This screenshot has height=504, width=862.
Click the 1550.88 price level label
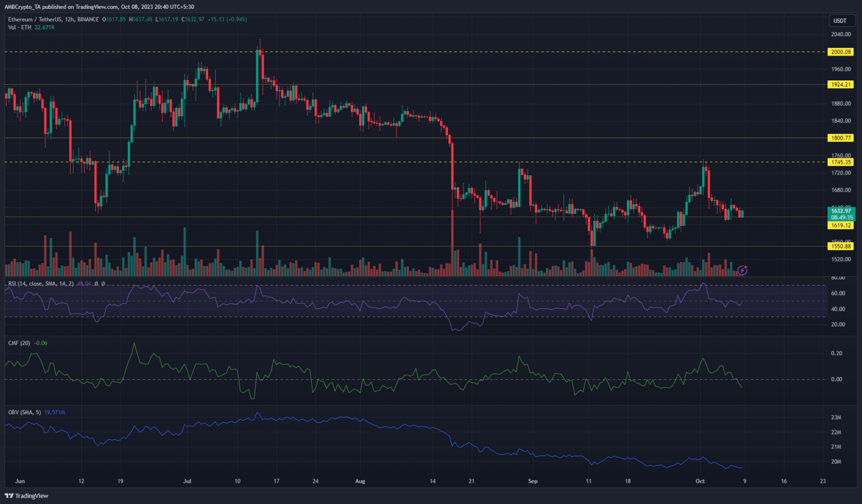[841, 246]
